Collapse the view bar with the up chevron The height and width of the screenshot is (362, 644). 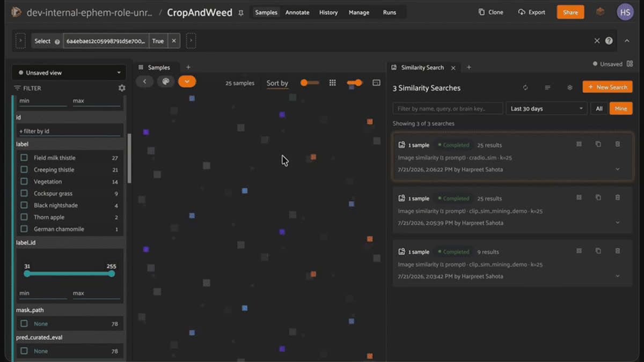pyautogui.click(x=627, y=41)
